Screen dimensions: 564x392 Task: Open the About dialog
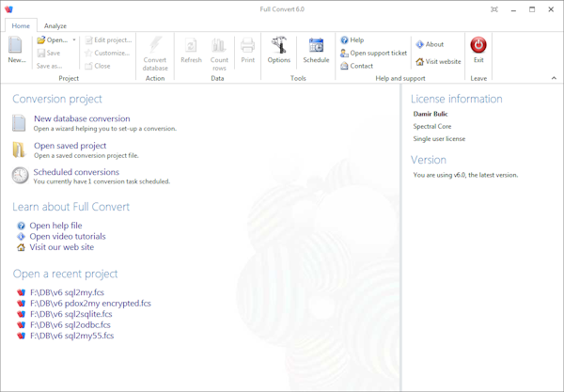430,44
